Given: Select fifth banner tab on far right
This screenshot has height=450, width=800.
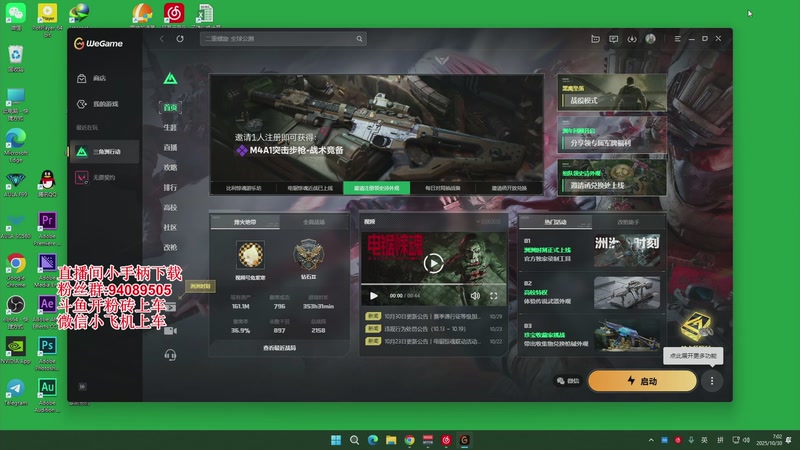Looking at the screenshot, I should click(509, 188).
